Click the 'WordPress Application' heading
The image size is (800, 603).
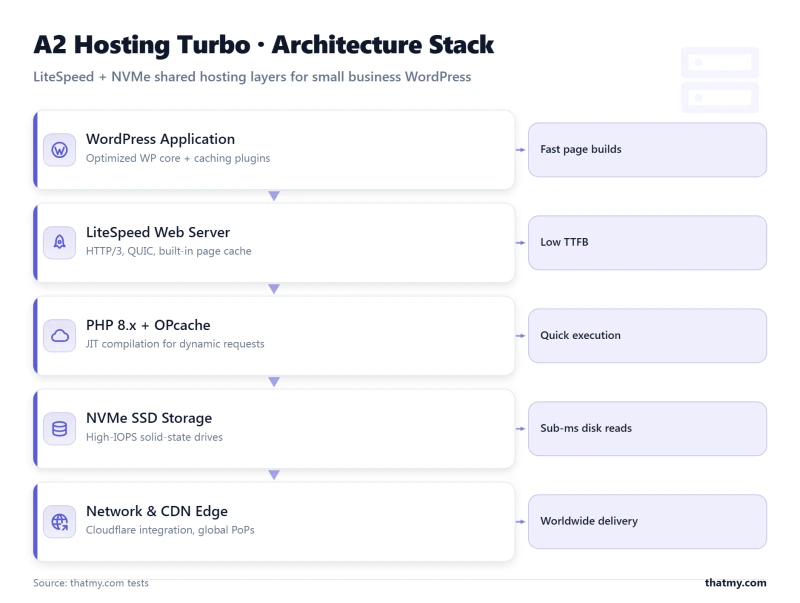tap(160, 139)
